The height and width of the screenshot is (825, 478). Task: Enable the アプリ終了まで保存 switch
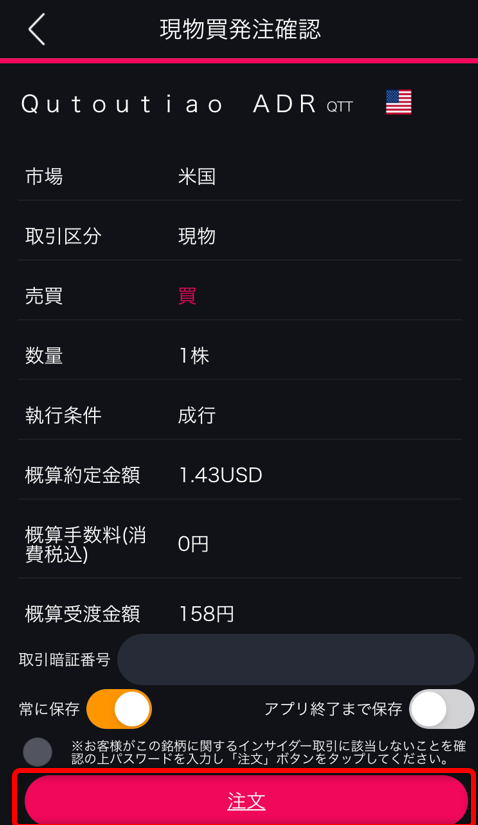coord(442,709)
